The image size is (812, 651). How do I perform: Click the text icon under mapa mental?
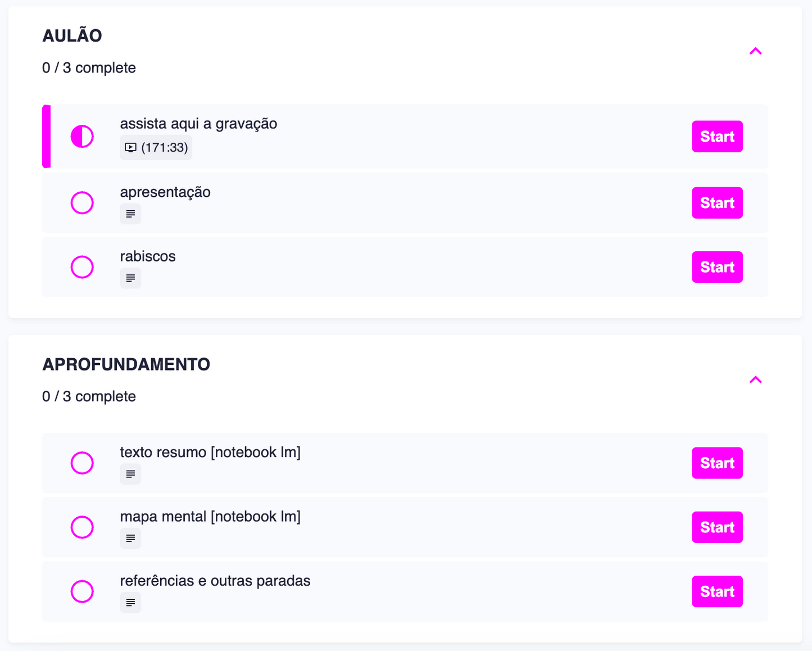pos(130,539)
